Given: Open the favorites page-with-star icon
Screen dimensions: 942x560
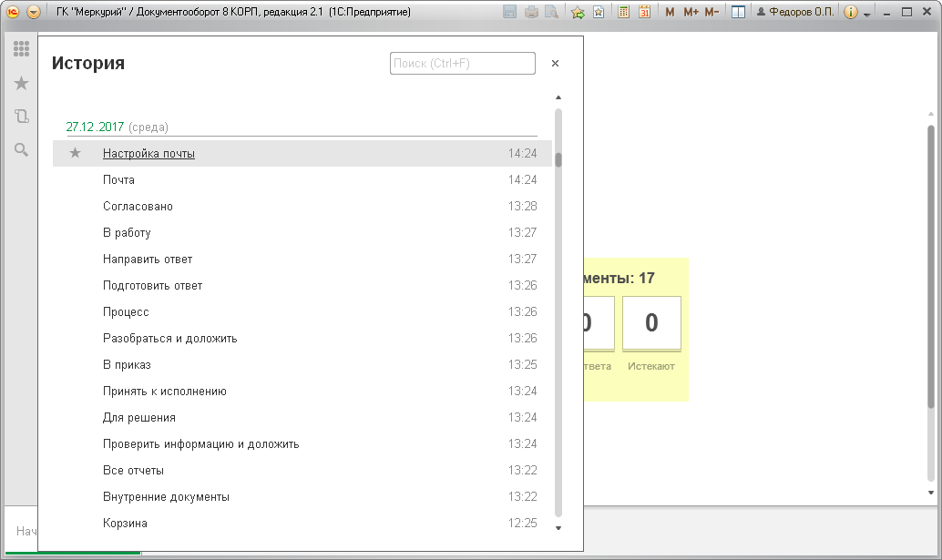Looking at the screenshot, I should pyautogui.click(x=599, y=12).
